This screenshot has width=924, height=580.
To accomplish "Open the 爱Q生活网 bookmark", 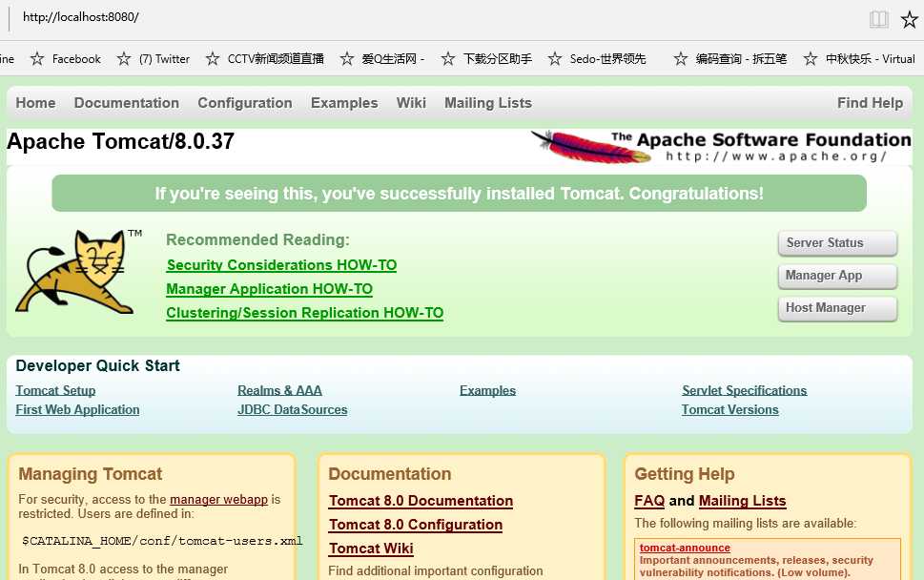I will pyautogui.click(x=382, y=59).
